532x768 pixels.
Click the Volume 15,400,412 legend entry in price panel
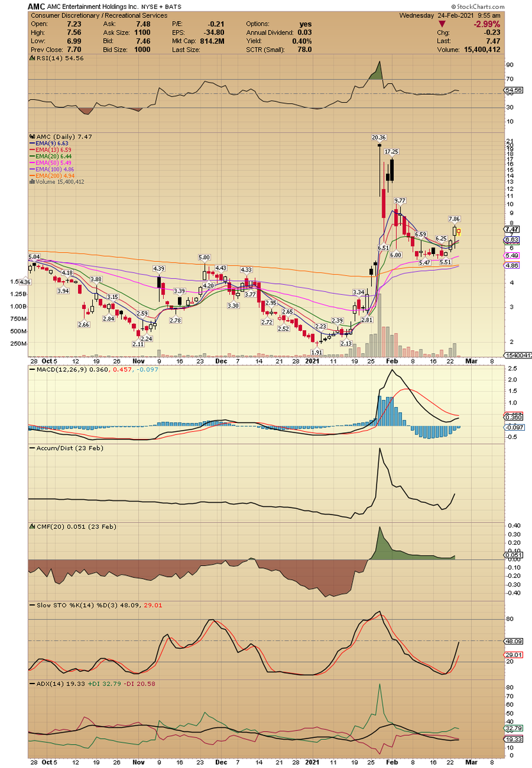pyautogui.click(x=56, y=182)
